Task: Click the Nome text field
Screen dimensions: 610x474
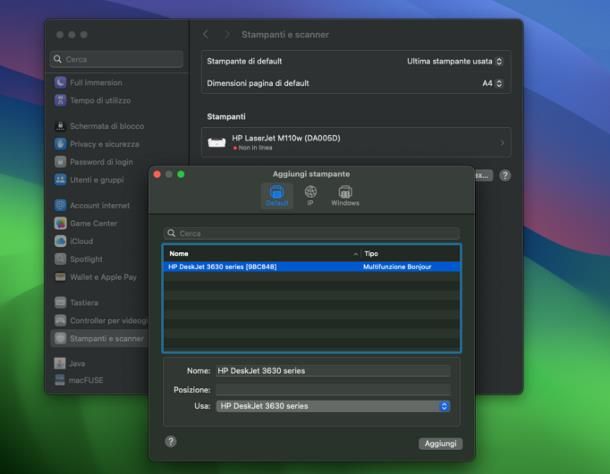Action: click(x=333, y=371)
